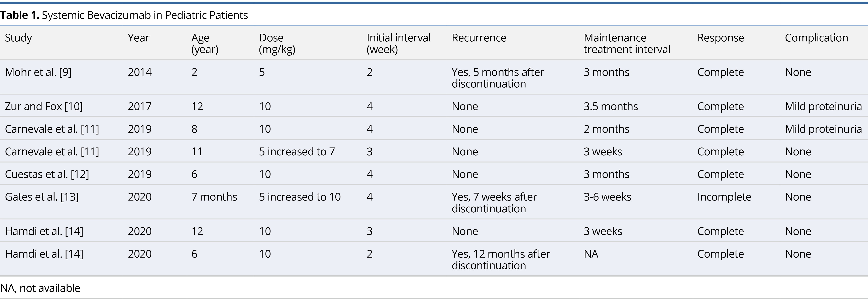This screenshot has width=868, height=299.
Task: Click the '3.5 months' maintenance cell
Action: tap(611, 106)
